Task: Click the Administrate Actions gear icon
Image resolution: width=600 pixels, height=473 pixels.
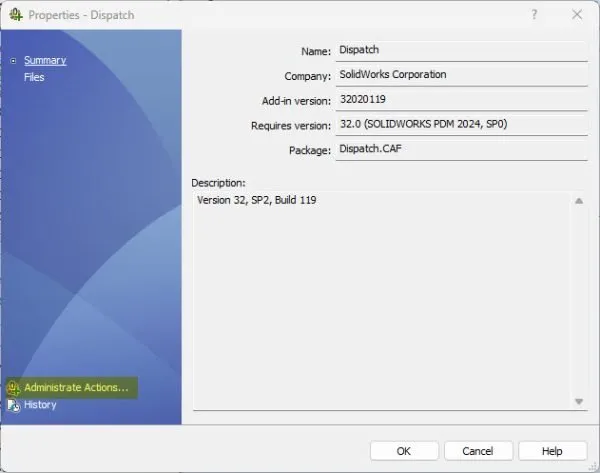Action: [x=13, y=388]
